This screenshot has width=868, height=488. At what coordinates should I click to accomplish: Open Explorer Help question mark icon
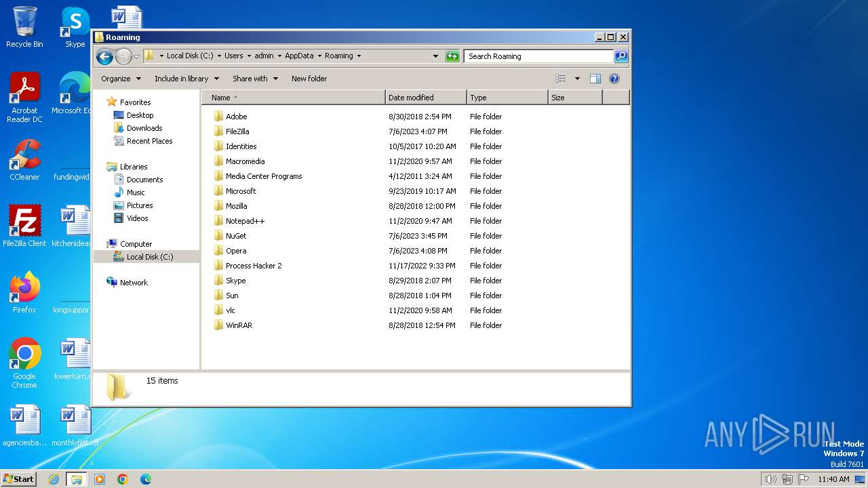click(x=614, y=79)
